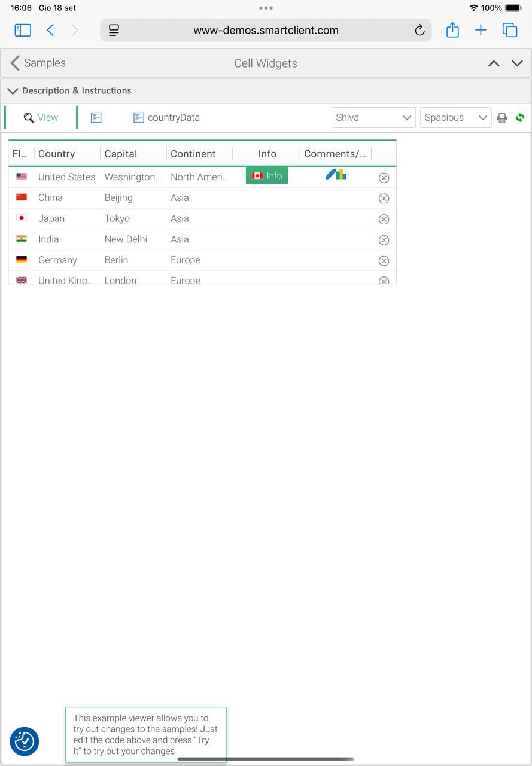The width and height of the screenshot is (532, 766).
Task: Remove the India row
Action: coord(384,240)
